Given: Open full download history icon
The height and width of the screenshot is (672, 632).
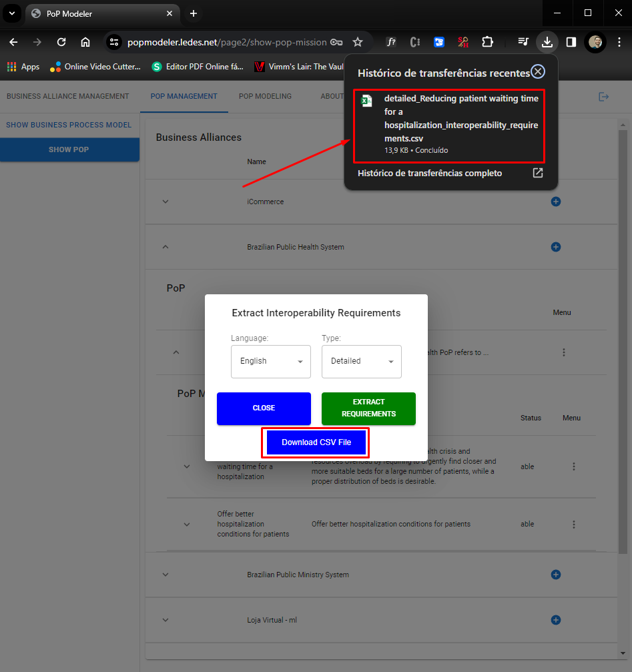Looking at the screenshot, I should coord(538,173).
